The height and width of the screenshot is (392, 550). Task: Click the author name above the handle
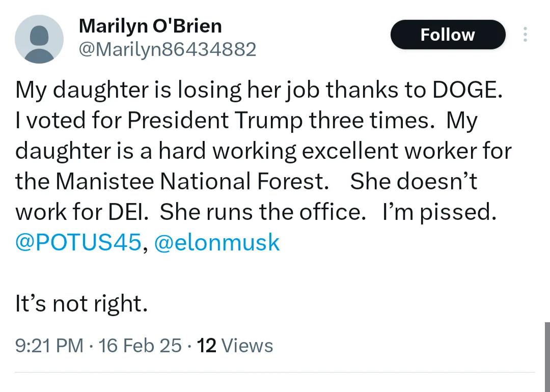(150, 25)
